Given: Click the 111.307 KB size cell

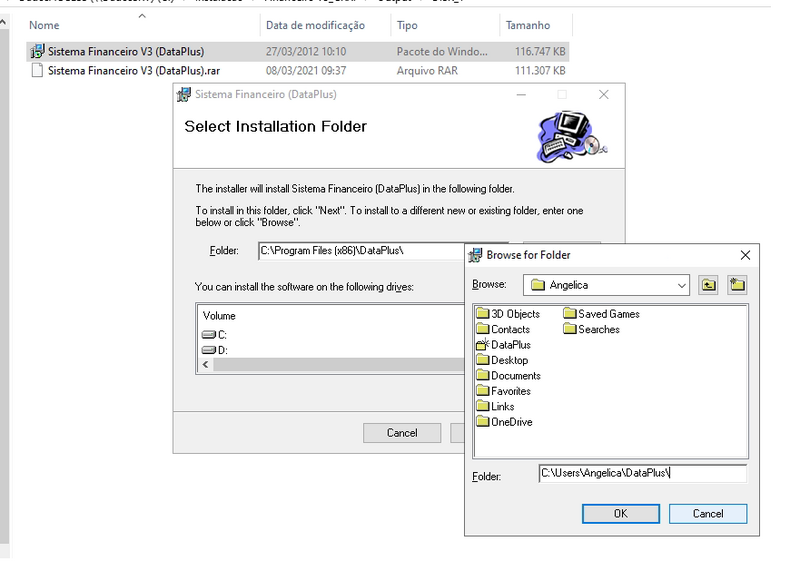Looking at the screenshot, I should (x=540, y=71).
